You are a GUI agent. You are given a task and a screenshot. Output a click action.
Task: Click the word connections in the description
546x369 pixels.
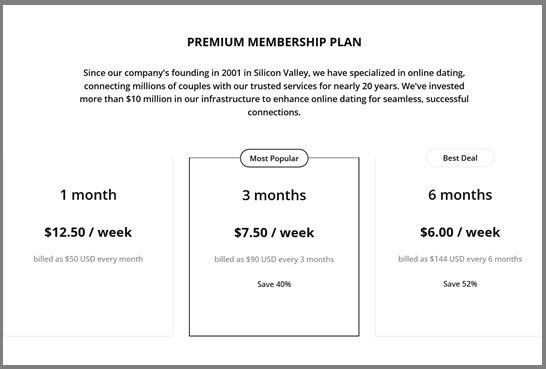click(x=274, y=112)
